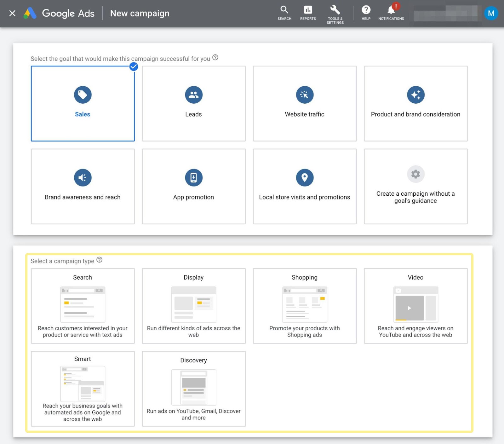The width and height of the screenshot is (504, 444).
Task: Click the Google Ads logo
Action: tap(59, 13)
